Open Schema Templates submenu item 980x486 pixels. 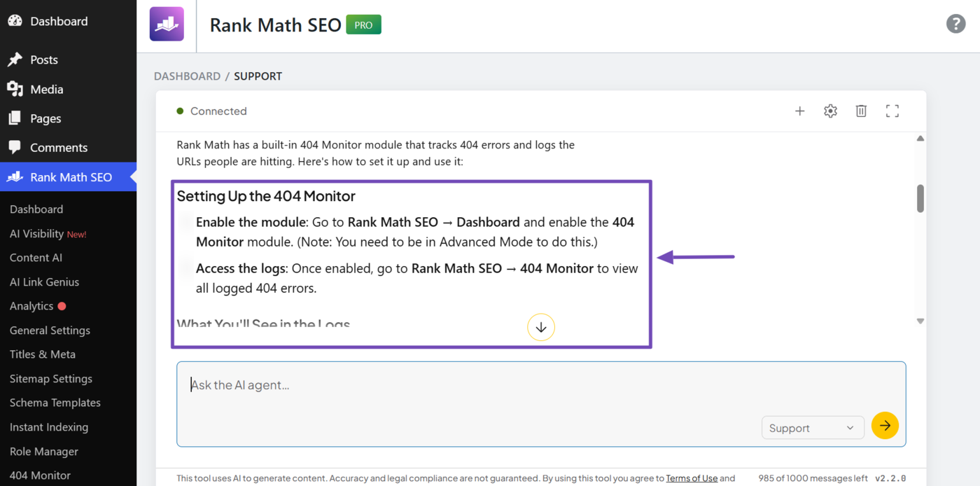tap(55, 403)
